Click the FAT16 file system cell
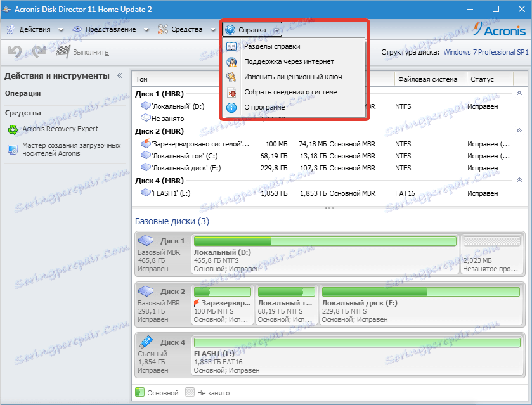This screenshot has width=532, height=405. tap(405, 193)
